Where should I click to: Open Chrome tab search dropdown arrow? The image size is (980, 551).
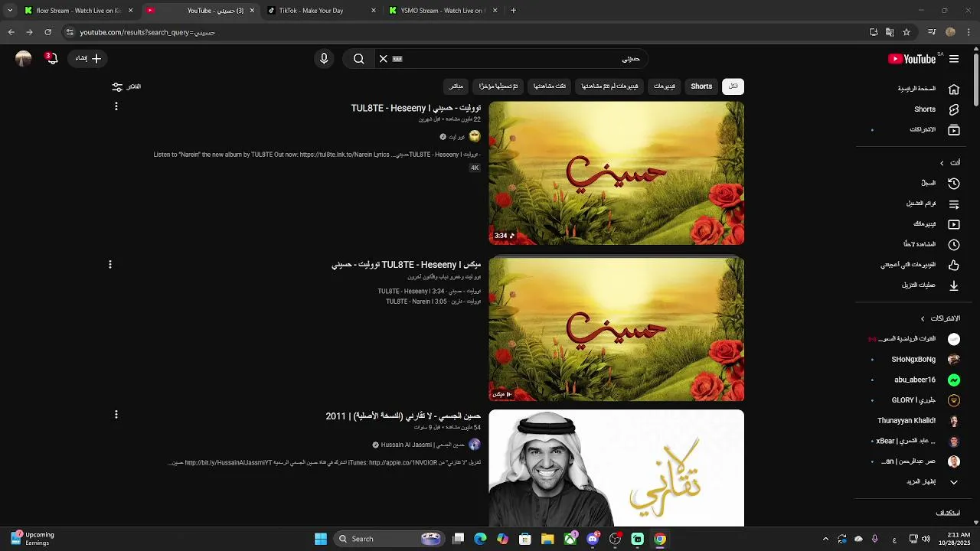[x=10, y=11]
